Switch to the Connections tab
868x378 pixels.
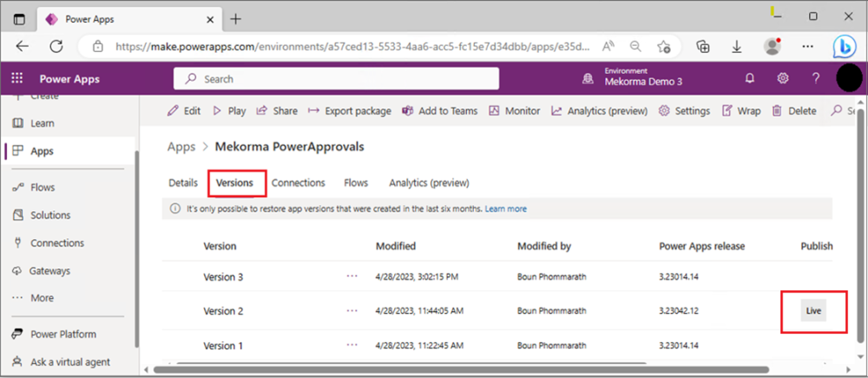click(299, 182)
